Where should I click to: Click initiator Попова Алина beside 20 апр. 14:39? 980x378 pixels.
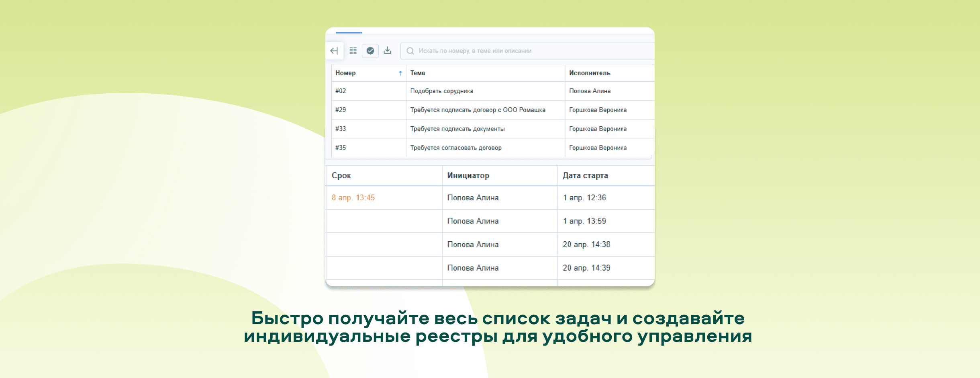(473, 268)
